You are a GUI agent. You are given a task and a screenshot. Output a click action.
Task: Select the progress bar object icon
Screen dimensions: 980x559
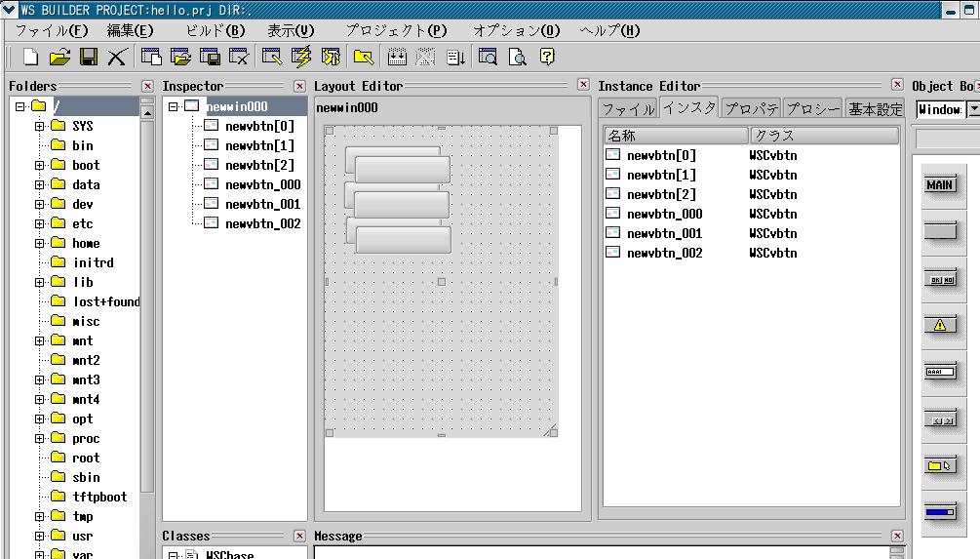(940, 511)
